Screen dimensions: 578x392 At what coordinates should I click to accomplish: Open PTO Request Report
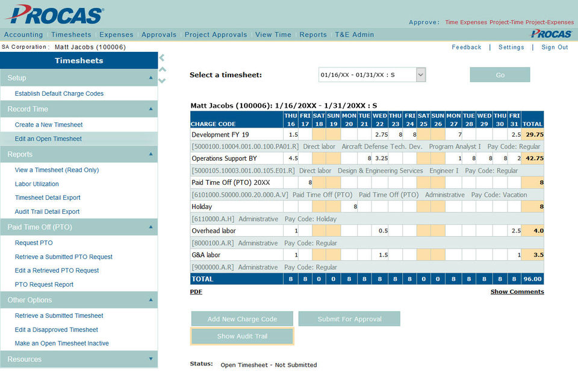pyautogui.click(x=44, y=284)
